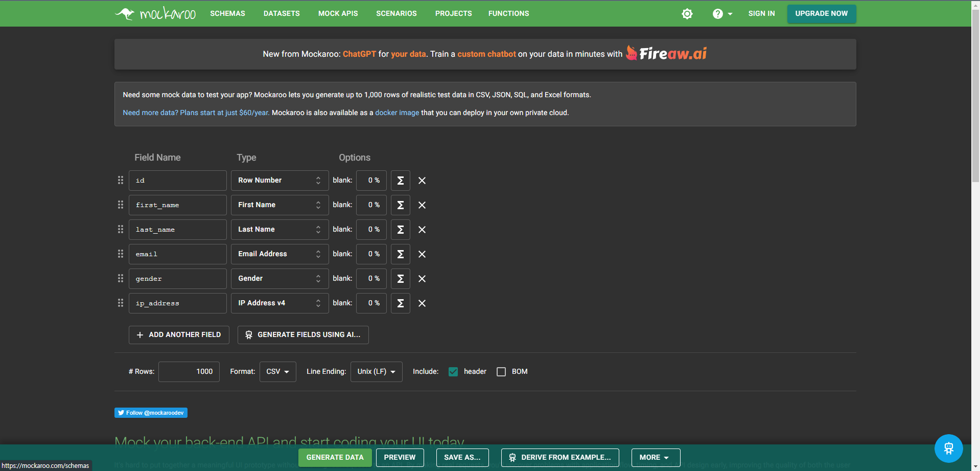980x471 pixels.
Task: Open the chatbot assistant bubble
Action: pos(948,448)
